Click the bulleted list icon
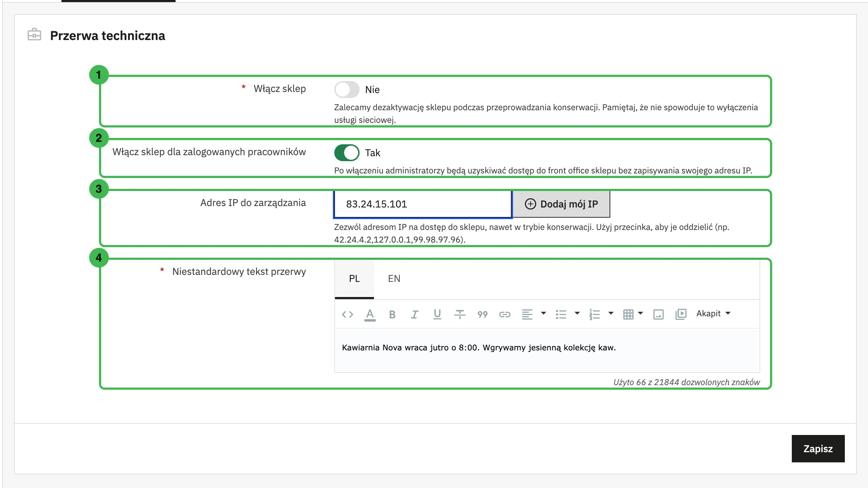 (561, 314)
